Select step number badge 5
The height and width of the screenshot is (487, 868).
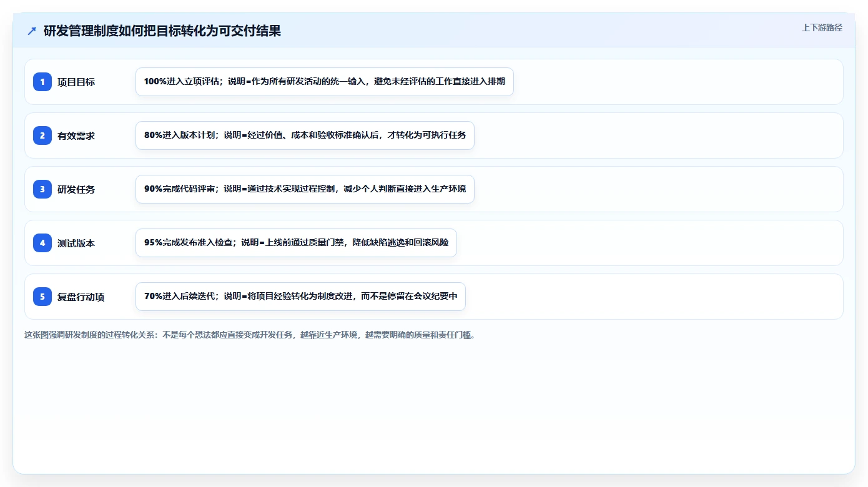click(42, 297)
